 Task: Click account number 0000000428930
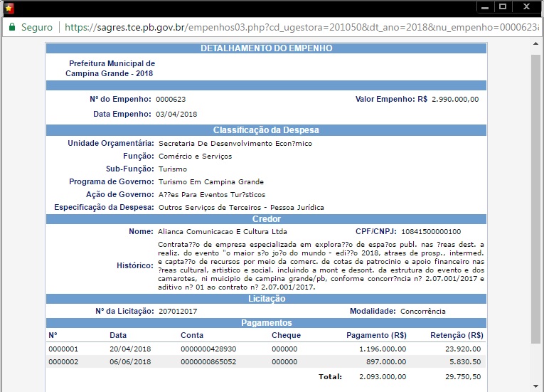[208, 349]
